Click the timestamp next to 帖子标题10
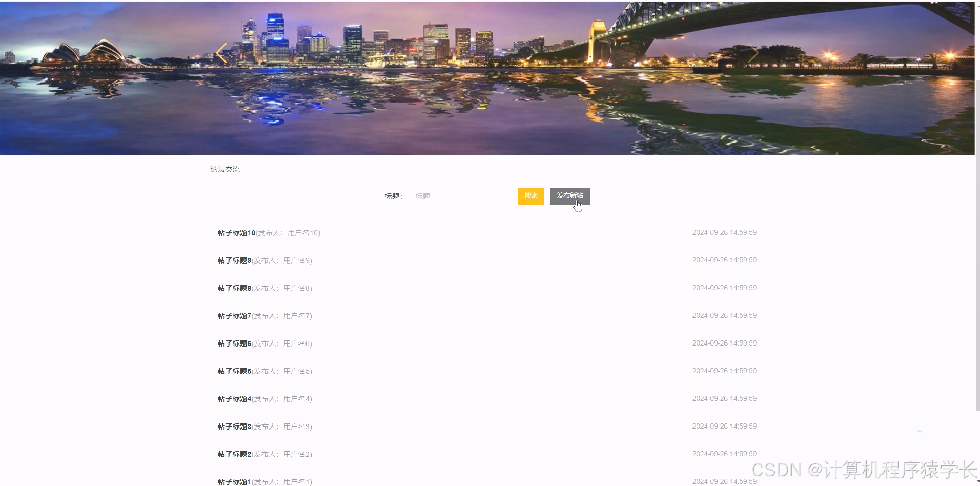Screen dimensions: 980x486 [724, 232]
